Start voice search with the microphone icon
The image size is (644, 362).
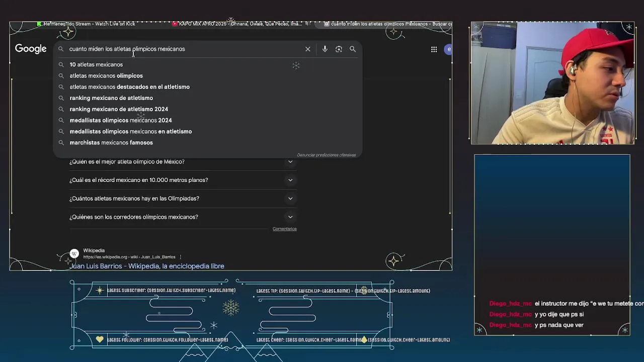click(325, 49)
